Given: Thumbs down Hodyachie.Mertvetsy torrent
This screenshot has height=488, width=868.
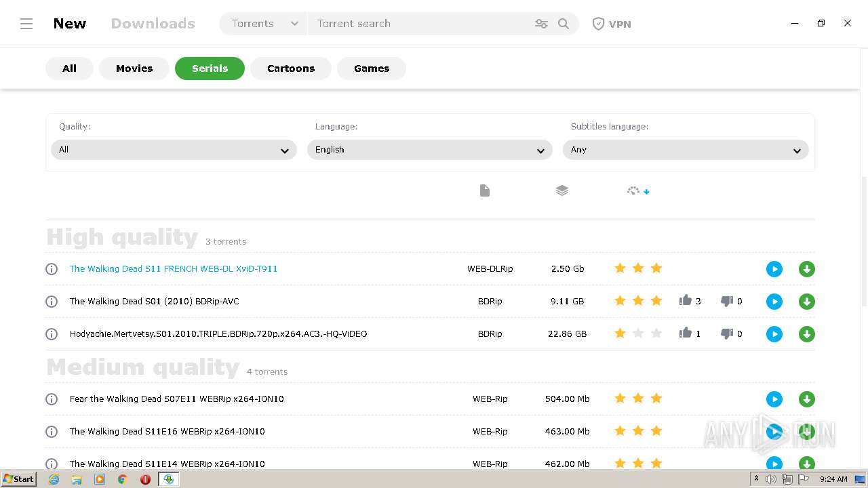Looking at the screenshot, I should click(727, 334).
